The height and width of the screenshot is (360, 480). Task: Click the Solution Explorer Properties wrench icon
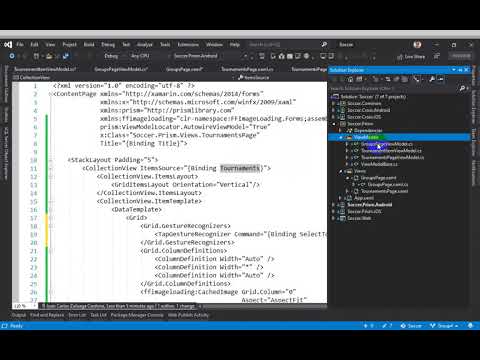tap(432, 79)
